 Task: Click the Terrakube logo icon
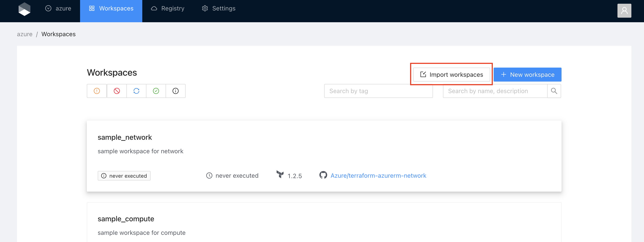(24, 9)
